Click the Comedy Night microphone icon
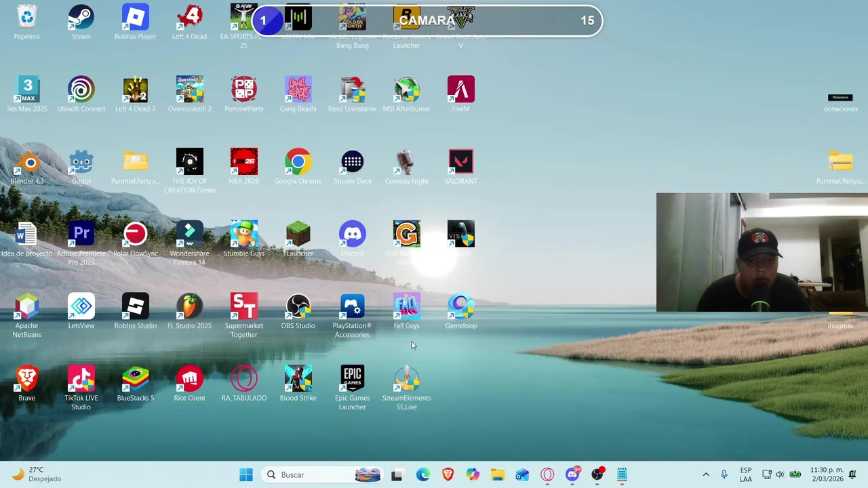The image size is (868, 488). [407, 167]
